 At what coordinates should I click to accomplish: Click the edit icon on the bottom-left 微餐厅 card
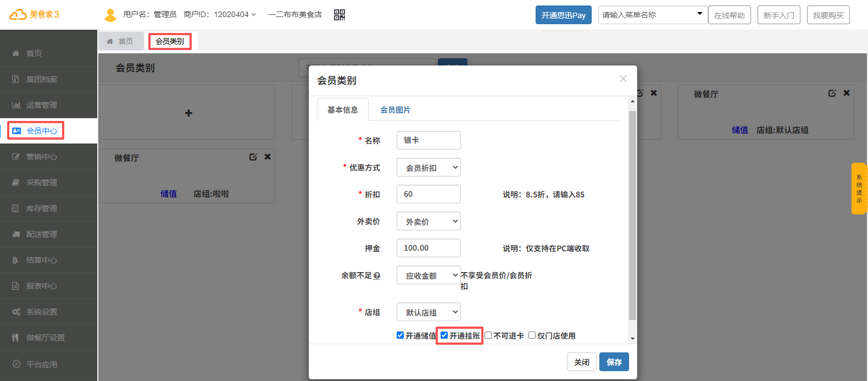(253, 157)
